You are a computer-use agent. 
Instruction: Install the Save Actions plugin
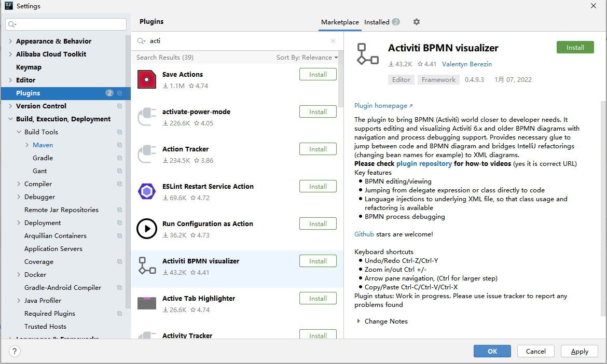[318, 74]
